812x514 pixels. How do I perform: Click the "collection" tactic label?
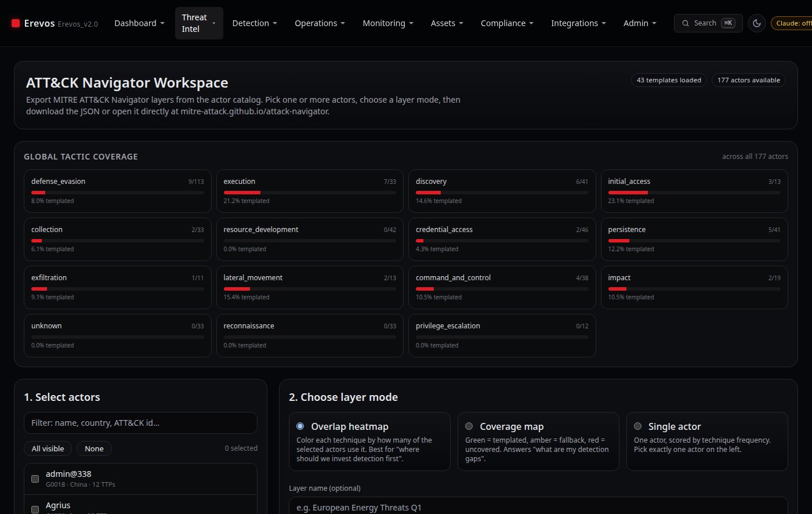[47, 230]
